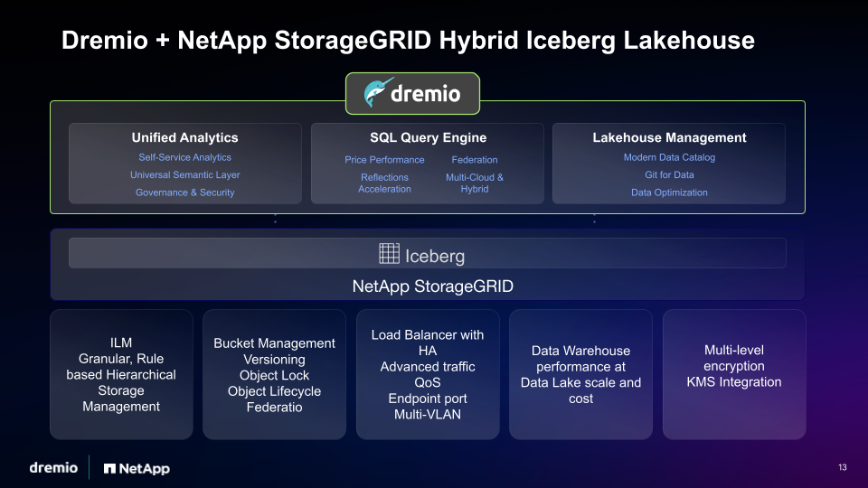Image resolution: width=868 pixels, height=488 pixels.
Task: Click the NetApp StorageGRID label
Action: click(432, 286)
